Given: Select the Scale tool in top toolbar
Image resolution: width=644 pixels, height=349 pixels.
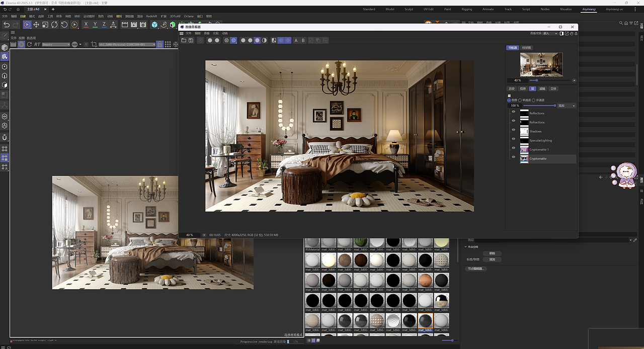Looking at the screenshot, I should click(x=45, y=25).
